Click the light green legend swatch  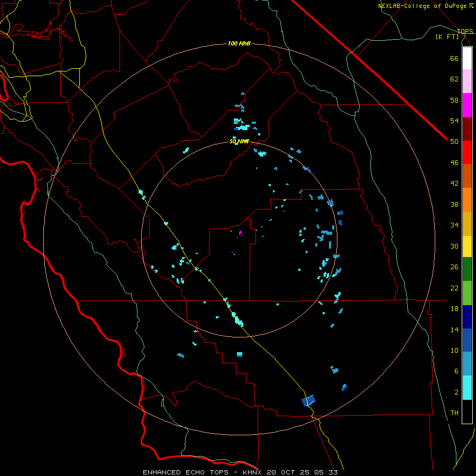pos(467,293)
